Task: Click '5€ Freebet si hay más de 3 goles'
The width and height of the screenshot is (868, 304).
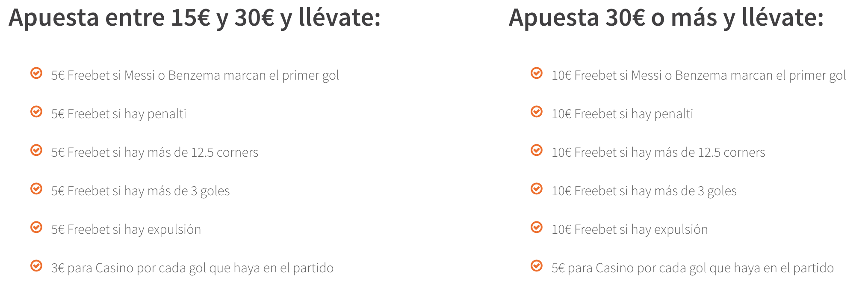Action: pyautogui.click(x=141, y=191)
